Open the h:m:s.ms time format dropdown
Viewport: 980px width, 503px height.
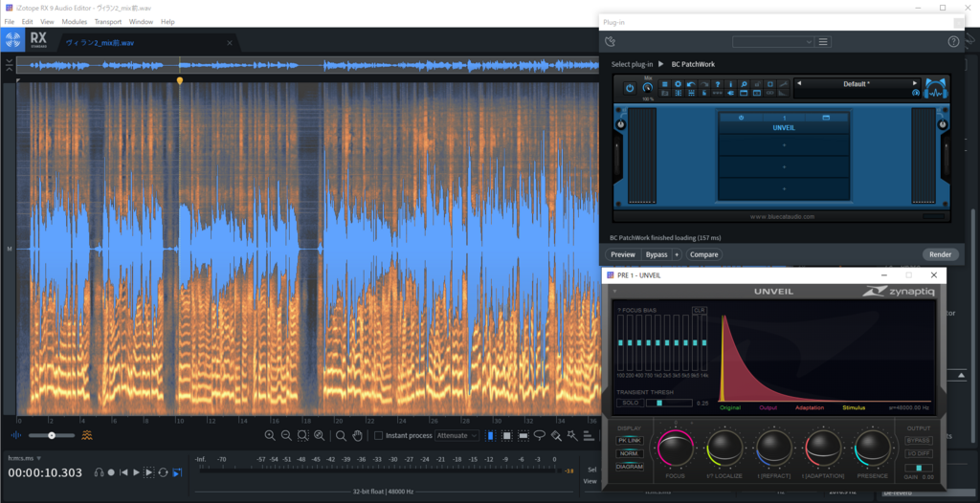24,458
